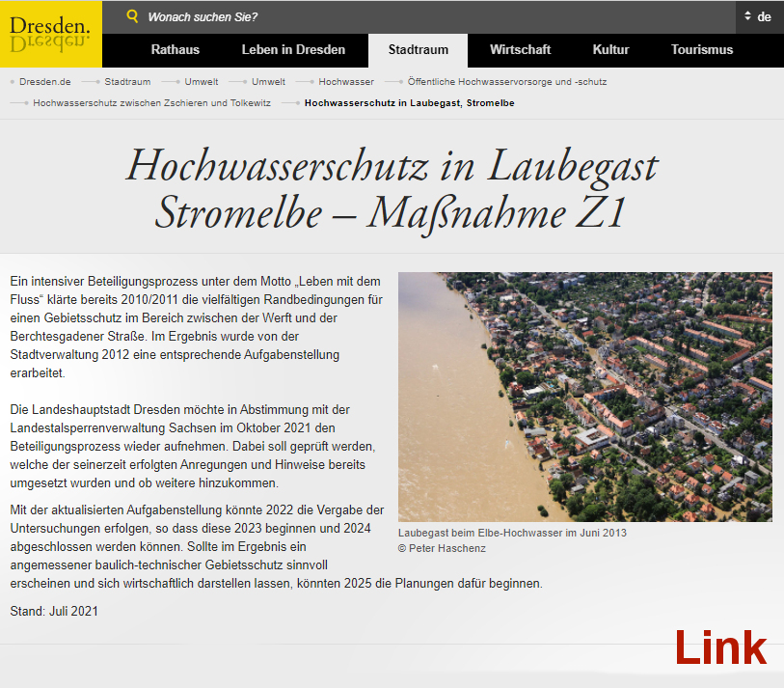Image resolution: width=784 pixels, height=688 pixels.
Task: Click the Laubegast flood aerial photo
Action: point(584,397)
